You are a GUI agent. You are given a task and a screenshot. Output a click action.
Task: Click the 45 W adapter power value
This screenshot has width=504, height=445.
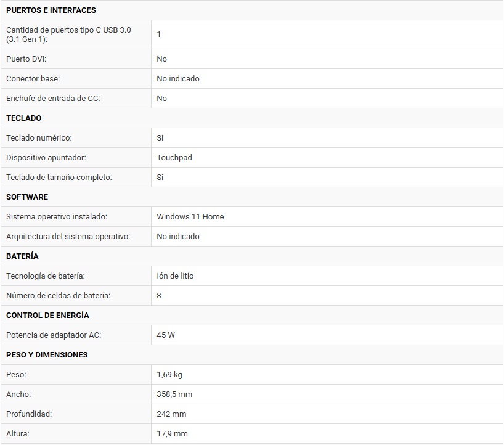(166, 335)
